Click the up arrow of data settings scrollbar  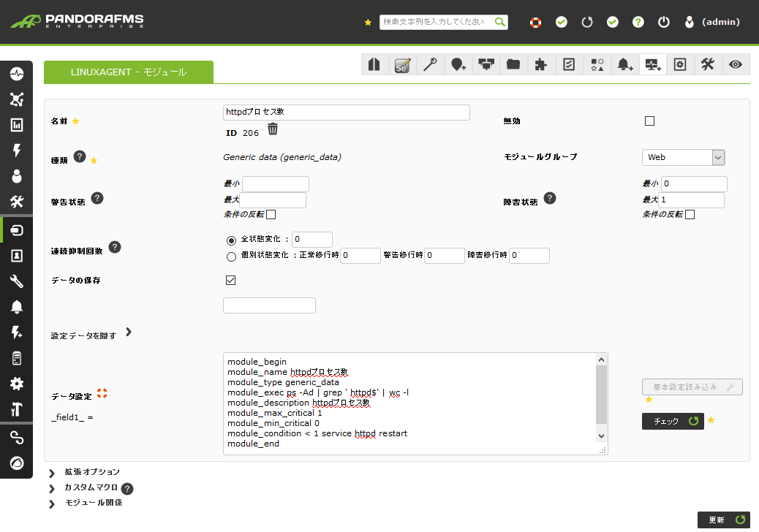[x=601, y=360]
